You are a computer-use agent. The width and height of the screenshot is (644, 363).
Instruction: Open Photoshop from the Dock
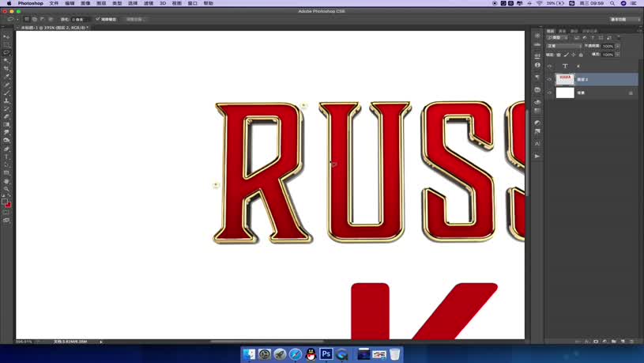326,354
